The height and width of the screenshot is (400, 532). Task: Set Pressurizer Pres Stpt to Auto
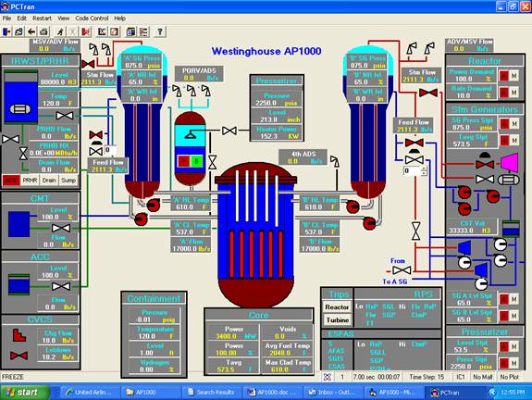[x=504, y=363]
